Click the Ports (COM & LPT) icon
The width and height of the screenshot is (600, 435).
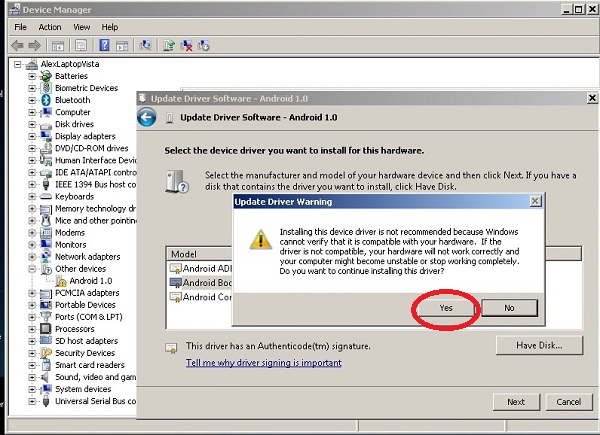(46, 316)
